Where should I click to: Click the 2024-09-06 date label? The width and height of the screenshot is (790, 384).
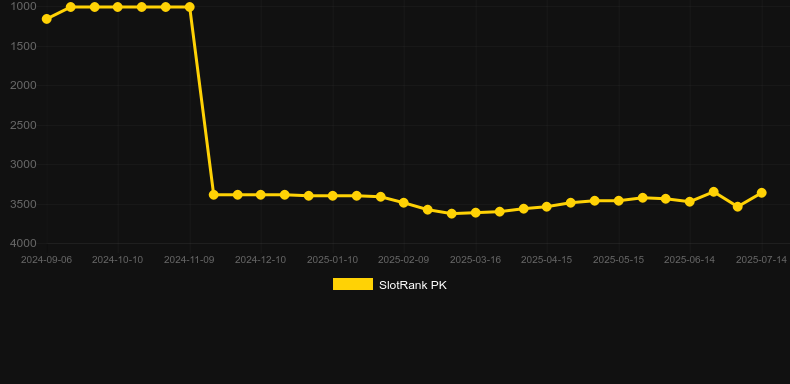pyautogui.click(x=46, y=260)
